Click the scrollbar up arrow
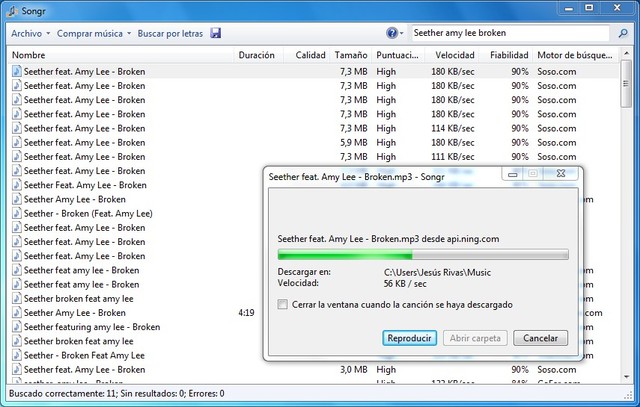 point(626,53)
